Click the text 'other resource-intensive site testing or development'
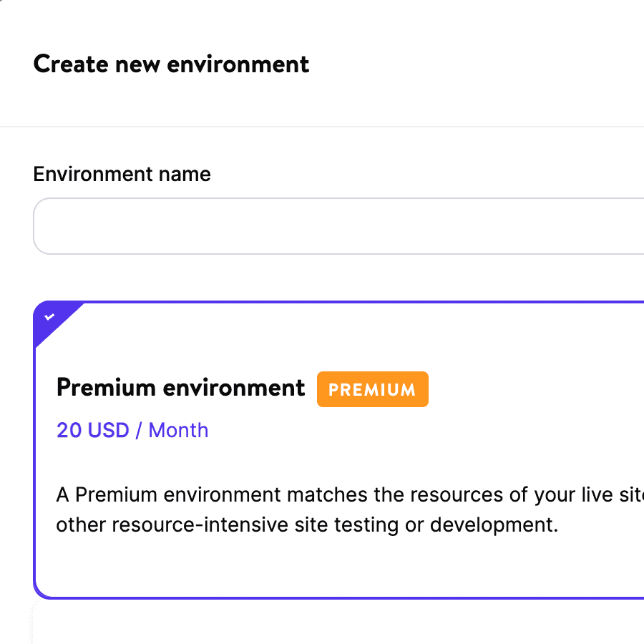 pyautogui.click(x=306, y=525)
